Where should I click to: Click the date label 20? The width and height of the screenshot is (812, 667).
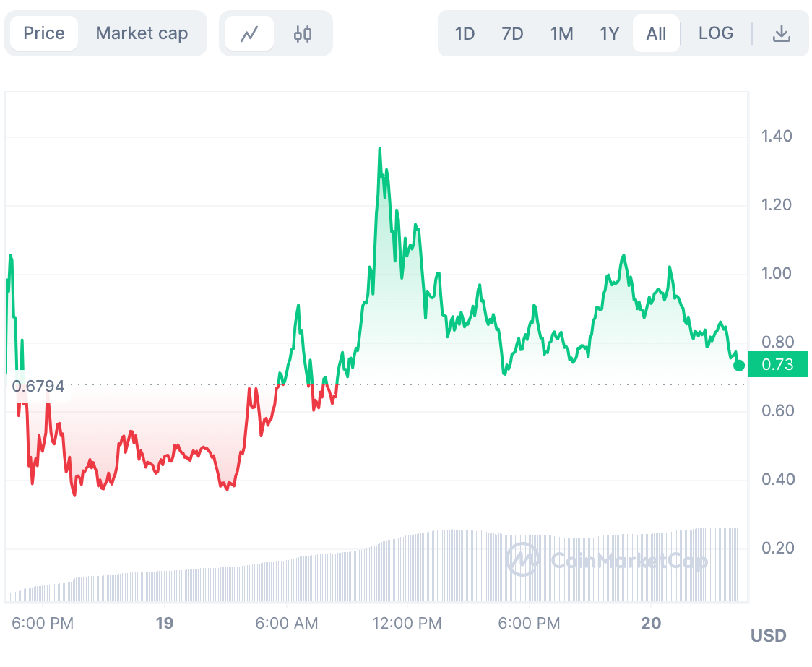tap(651, 623)
